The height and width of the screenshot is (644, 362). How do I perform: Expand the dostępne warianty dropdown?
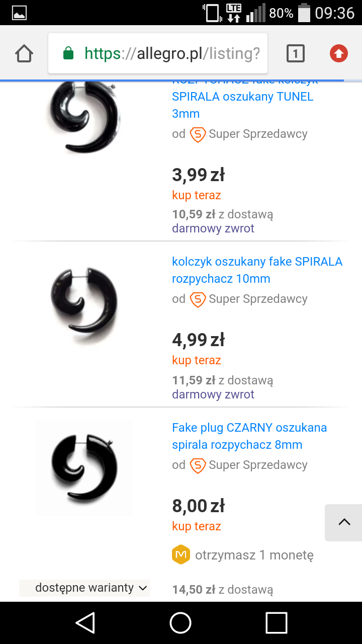pyautogui.click(x=84, y=588)
